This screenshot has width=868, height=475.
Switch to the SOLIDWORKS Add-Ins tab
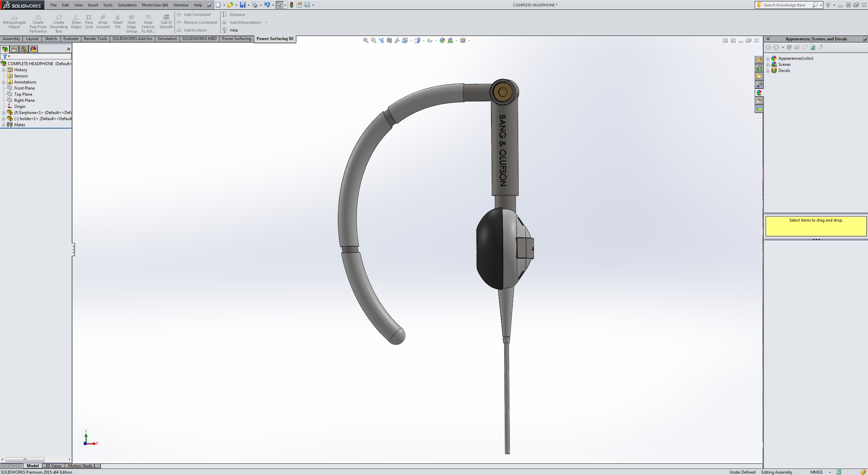132,39
